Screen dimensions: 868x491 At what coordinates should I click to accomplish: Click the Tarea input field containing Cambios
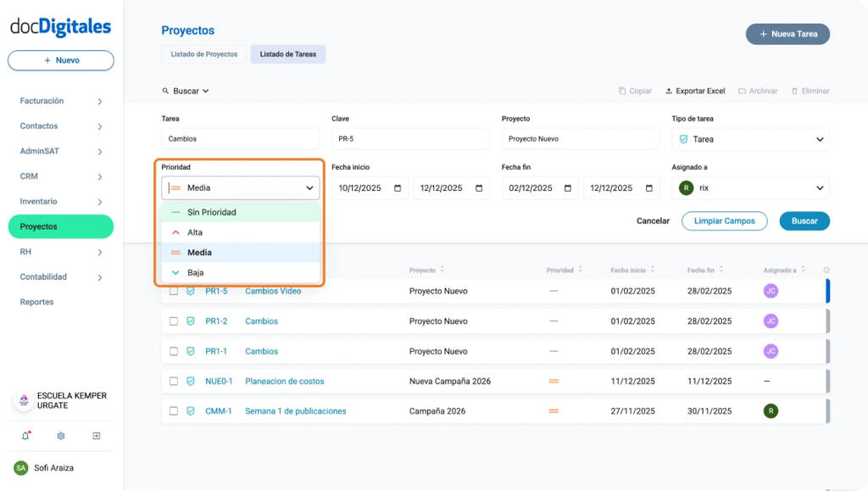pyautogui.click(x=240, y=139)
